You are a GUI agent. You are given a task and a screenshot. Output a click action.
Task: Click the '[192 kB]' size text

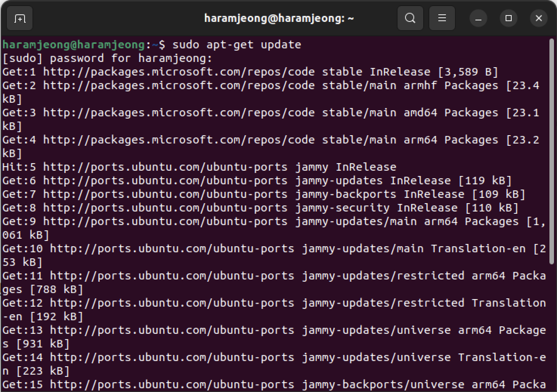point(56,316)
